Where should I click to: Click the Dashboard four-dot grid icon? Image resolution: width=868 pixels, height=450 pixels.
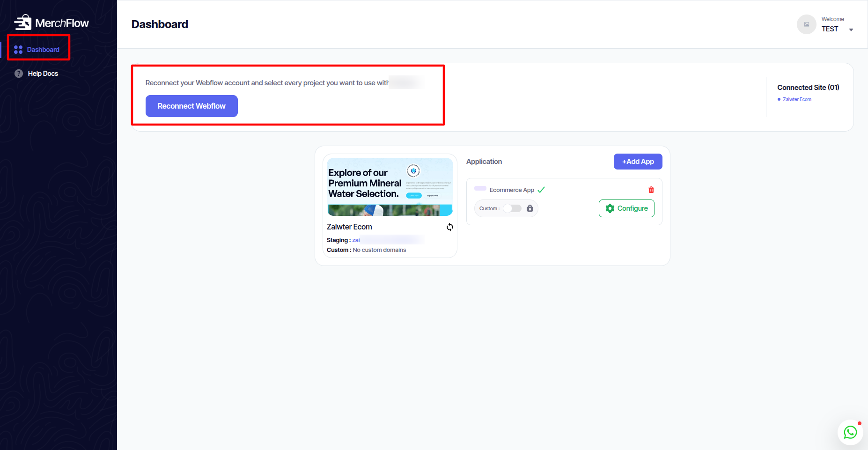point(18,50)
